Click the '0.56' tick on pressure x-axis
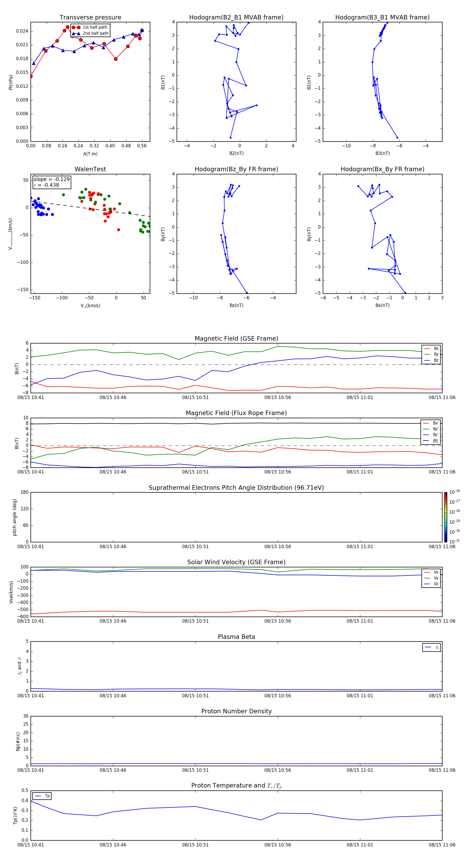Viewport: 473px width, 868px height. tap(142, 146)
